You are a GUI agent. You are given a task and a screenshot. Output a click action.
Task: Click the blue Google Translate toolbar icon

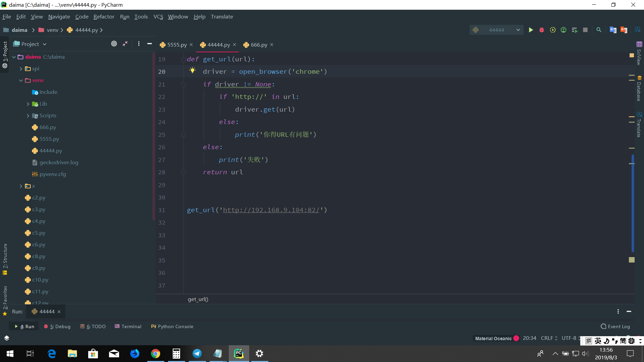coord(613,30)
